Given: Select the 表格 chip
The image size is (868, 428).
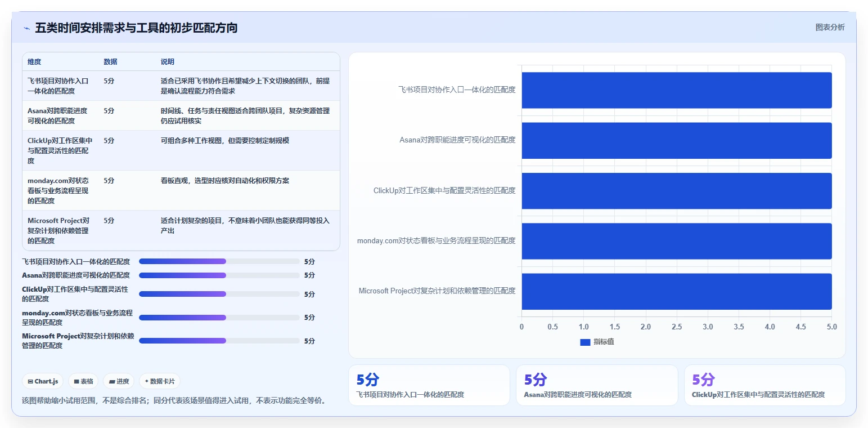Looking at the screenshot, I should coord(83,381).
